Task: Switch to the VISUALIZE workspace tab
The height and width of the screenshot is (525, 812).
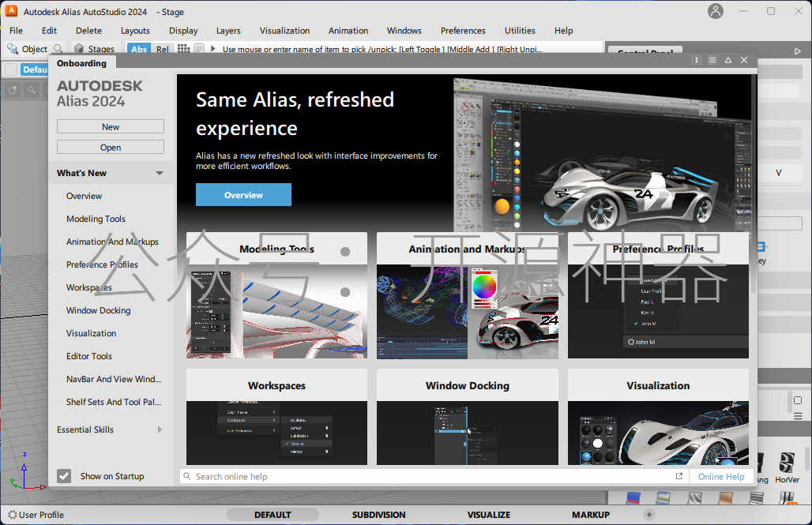Action: 489,515
